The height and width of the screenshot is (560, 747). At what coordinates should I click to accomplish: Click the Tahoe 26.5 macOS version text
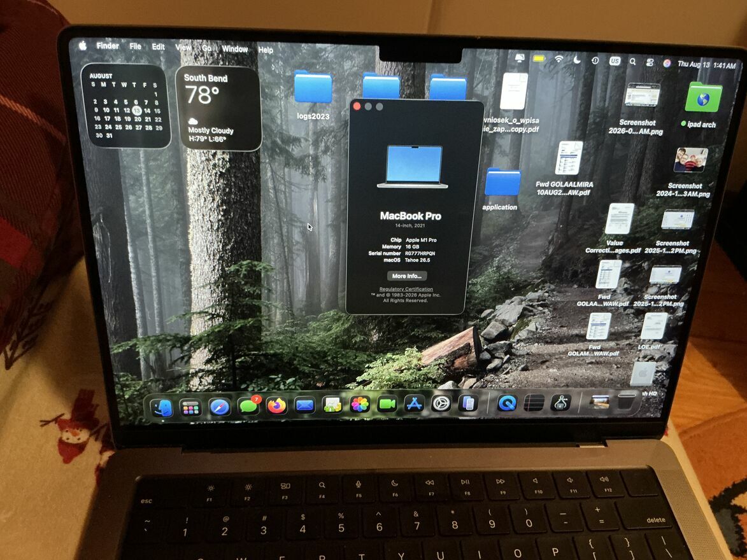tap(417, 260)
